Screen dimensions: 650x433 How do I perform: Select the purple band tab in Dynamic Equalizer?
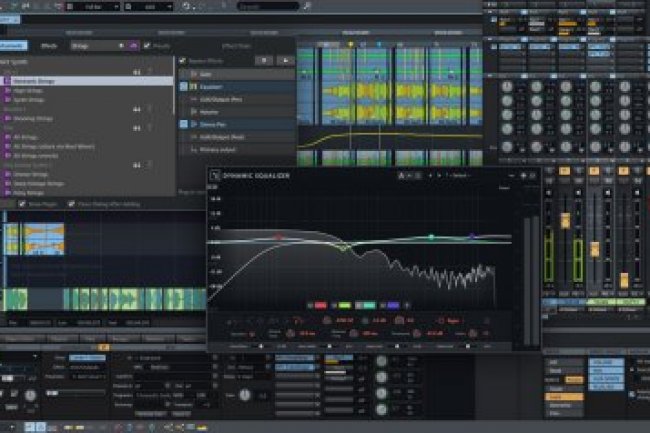(393, 305)
